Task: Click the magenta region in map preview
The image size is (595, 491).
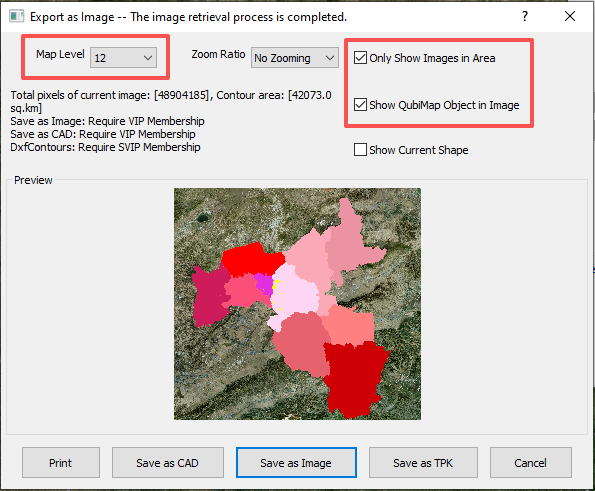Action: (264, 283)
